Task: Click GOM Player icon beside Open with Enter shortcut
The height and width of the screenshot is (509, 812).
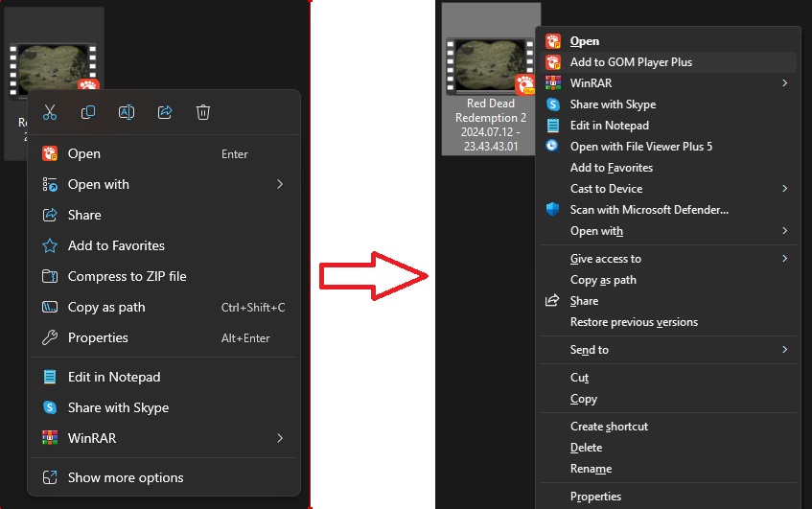Action: [x=50, y=153]
